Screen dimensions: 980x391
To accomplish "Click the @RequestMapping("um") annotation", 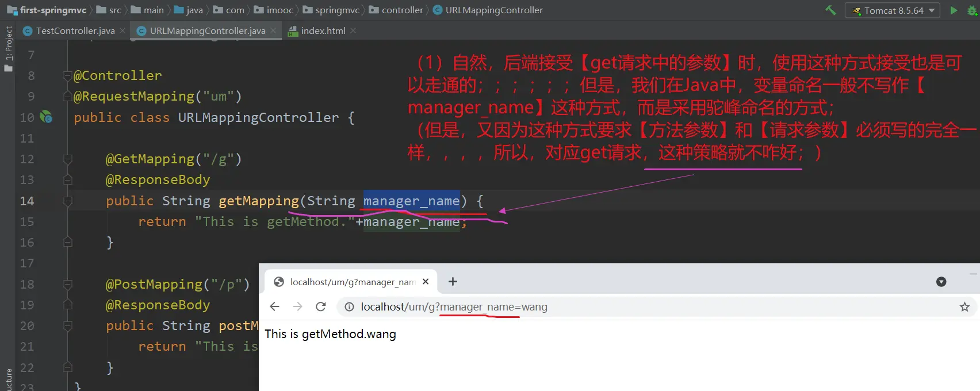I will 158,96.
